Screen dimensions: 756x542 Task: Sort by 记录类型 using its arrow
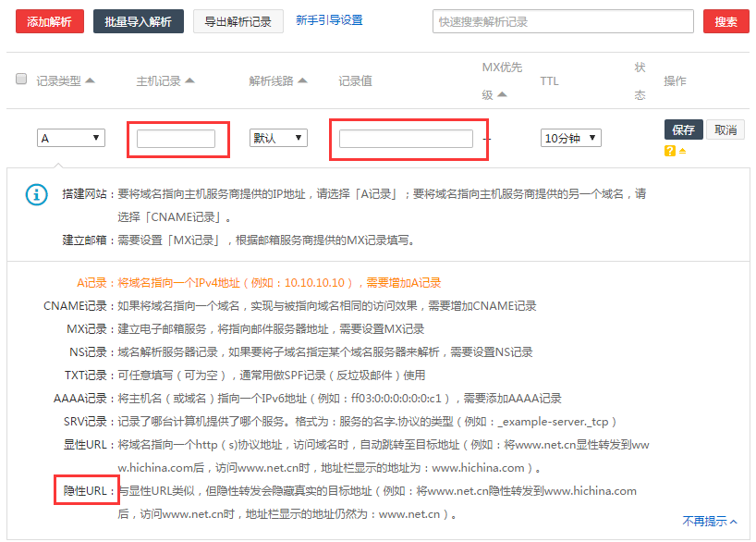pos(90,80)
